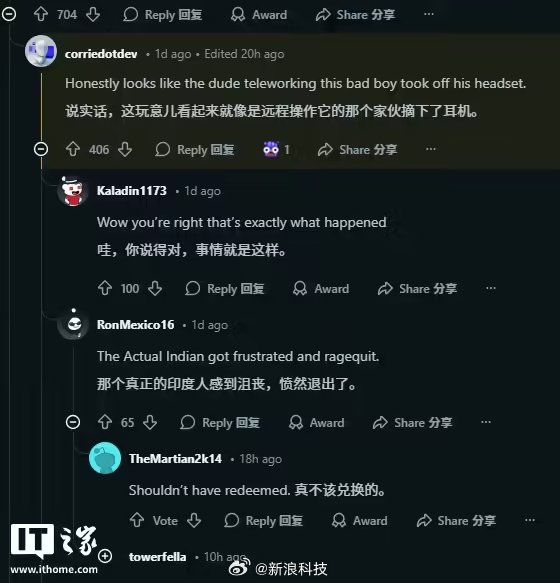Collapse RonMexico16's reply thread
Image resolution: width=560 pixels, height=583 pixels.
tap(73, 422)
